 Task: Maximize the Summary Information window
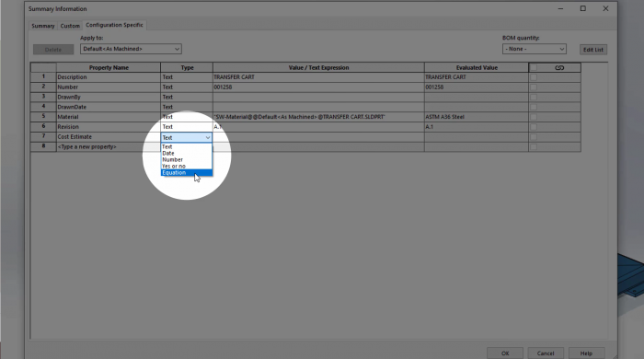tap(582, 8)
